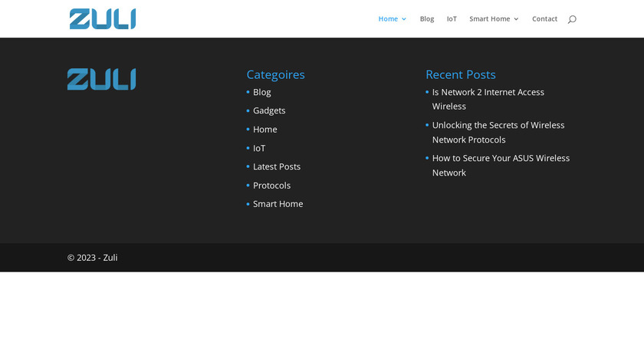This screenshot has height=362, width=644.
Task: Select the Home category in footer list
Action: (x=264, y=130)
